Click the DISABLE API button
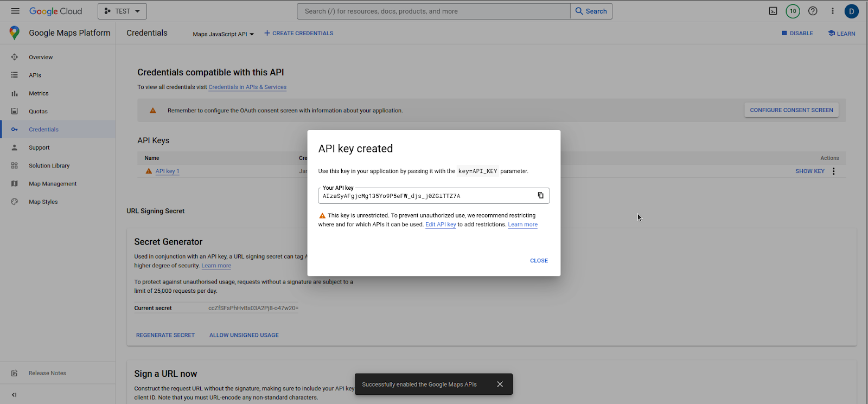The height and width of the screenshot is (404, 868). tap(797, 34)
